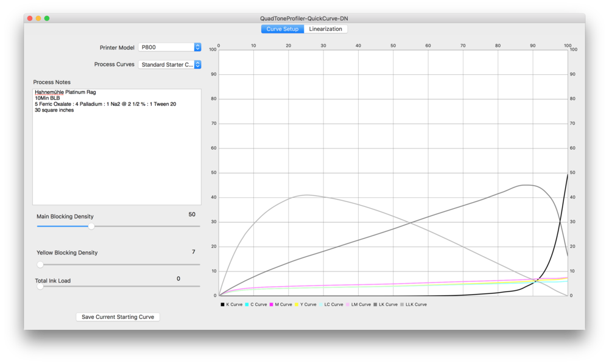The height and width of the screenshot is (364, 609).
Task: Click the '30 square inches' notes line
Action: pyautogui.click(x=54, y=110)
